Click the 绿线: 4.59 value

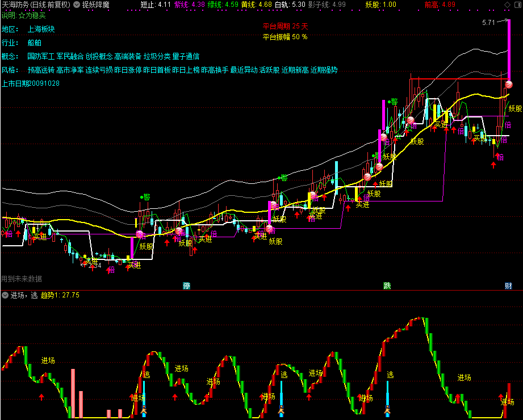(223, 5)
